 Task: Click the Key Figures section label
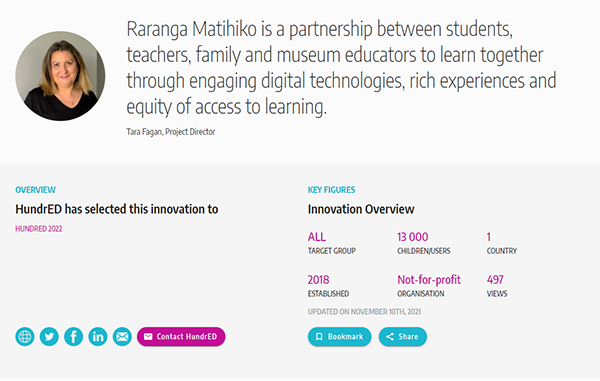(x=331, y=190)
